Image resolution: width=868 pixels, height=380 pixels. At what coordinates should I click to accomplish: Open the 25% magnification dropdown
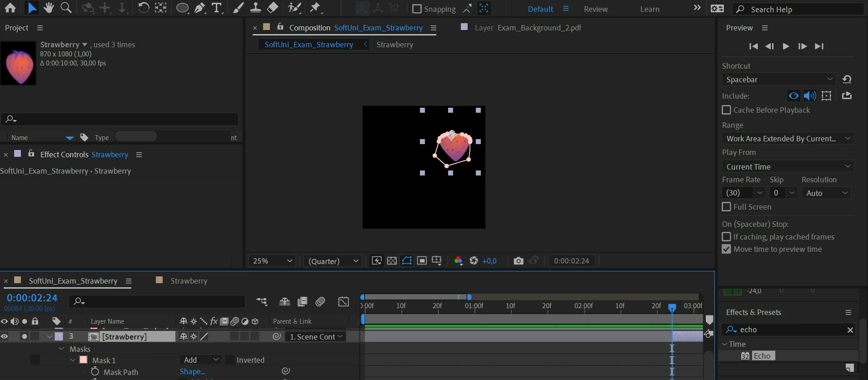coord(272,261)
